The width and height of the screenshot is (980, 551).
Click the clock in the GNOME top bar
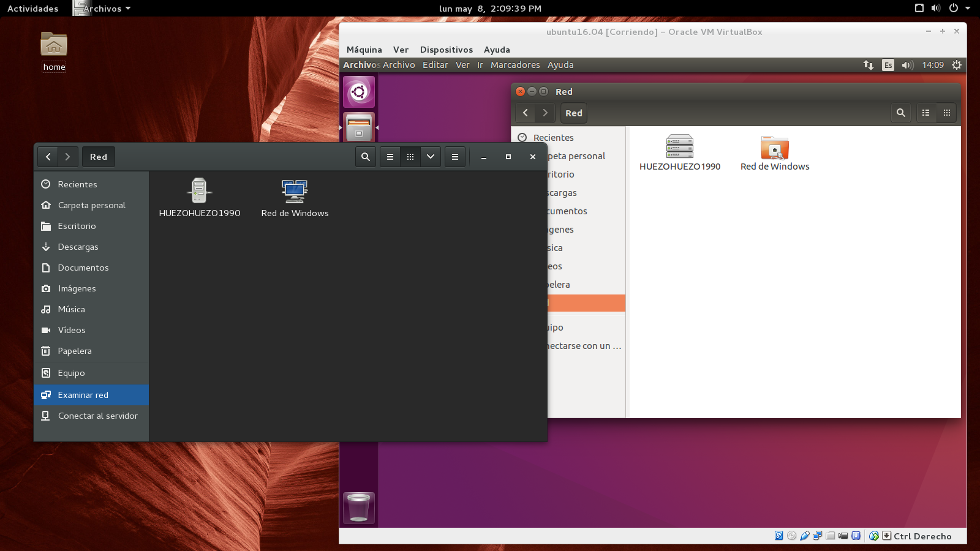tap(490, 9)
